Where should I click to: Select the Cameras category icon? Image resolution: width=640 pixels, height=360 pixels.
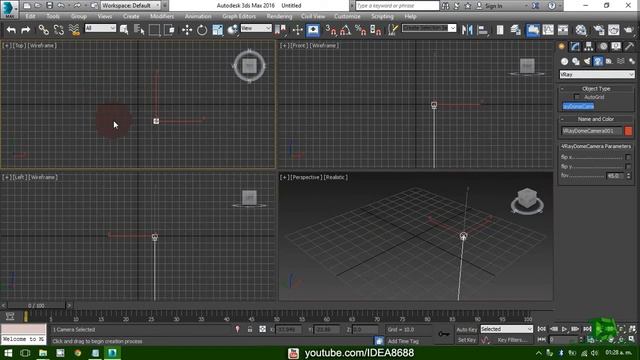coord(598,61)
